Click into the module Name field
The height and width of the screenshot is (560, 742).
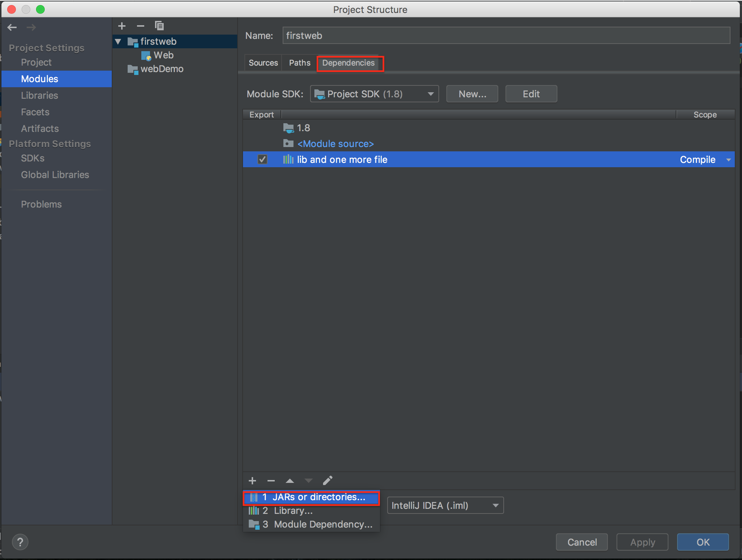point(506,36)
